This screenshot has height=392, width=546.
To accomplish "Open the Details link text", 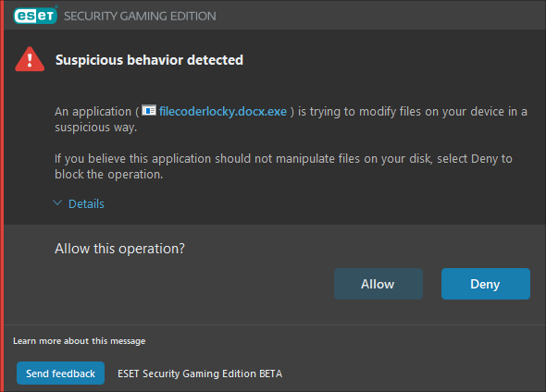I will (86, 203).
